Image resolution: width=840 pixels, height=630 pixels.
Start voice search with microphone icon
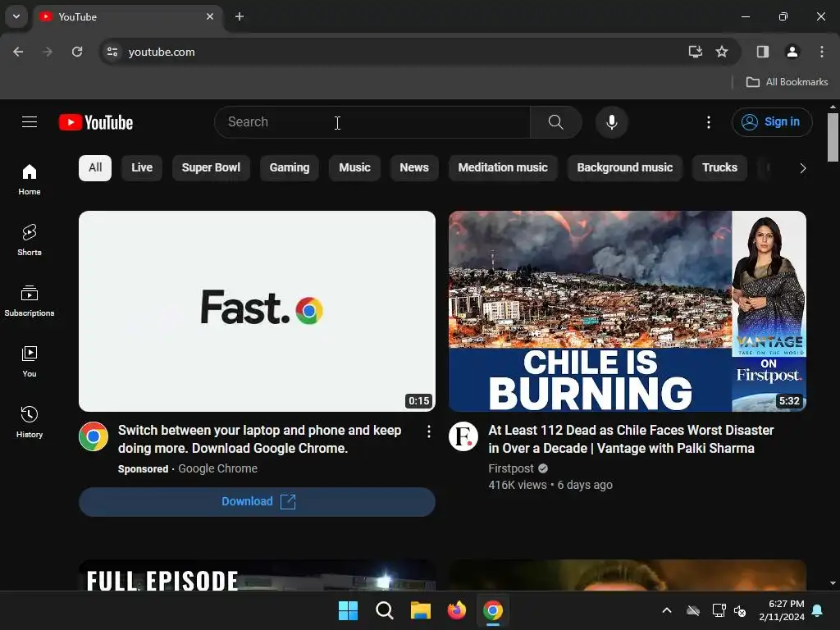click(x=611, y=122)
